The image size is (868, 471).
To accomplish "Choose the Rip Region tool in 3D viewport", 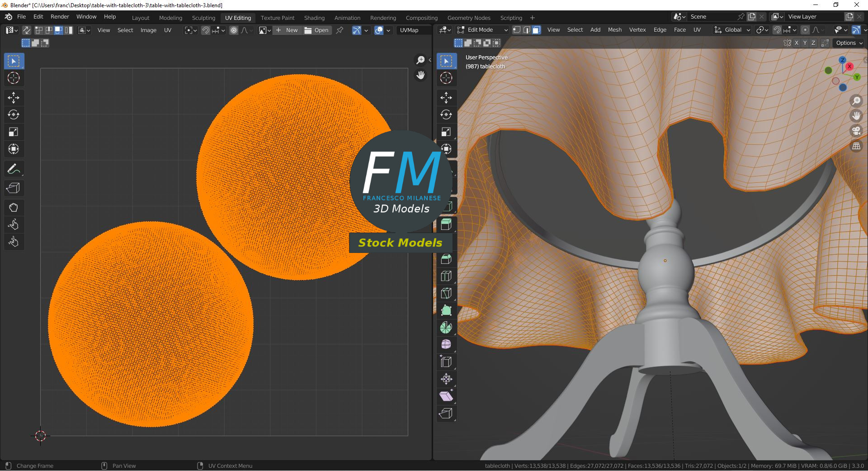I will coord(446,414).
